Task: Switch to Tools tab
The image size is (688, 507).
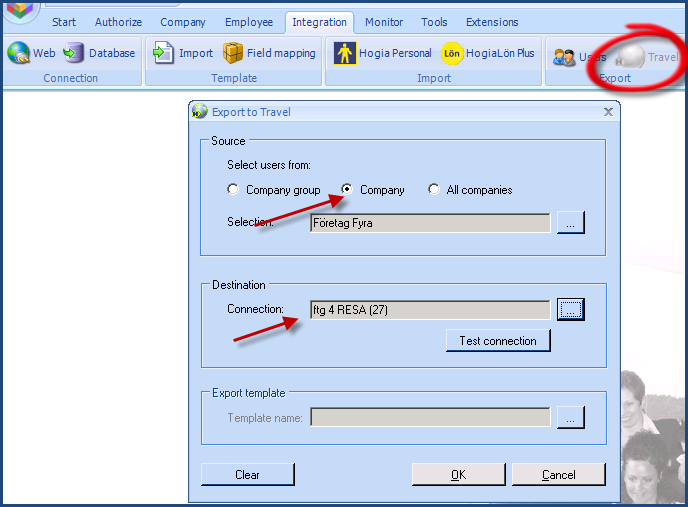Action: [x=434, y=22]
